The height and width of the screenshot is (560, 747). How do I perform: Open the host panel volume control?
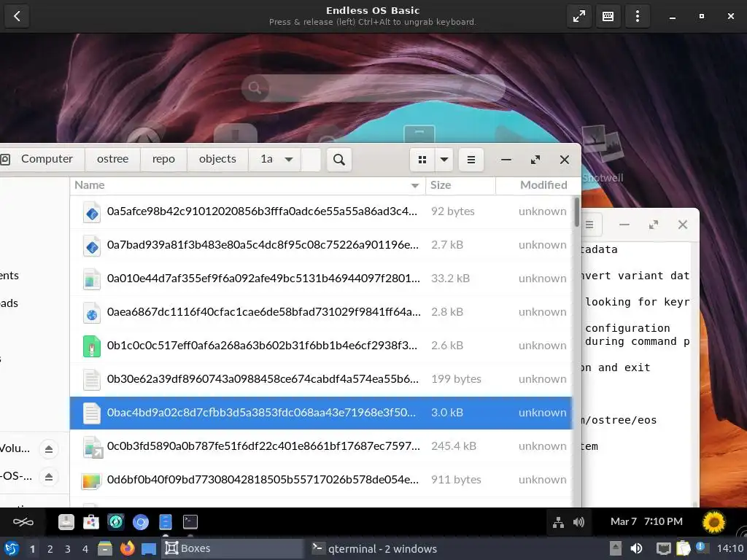click(636, 548)
